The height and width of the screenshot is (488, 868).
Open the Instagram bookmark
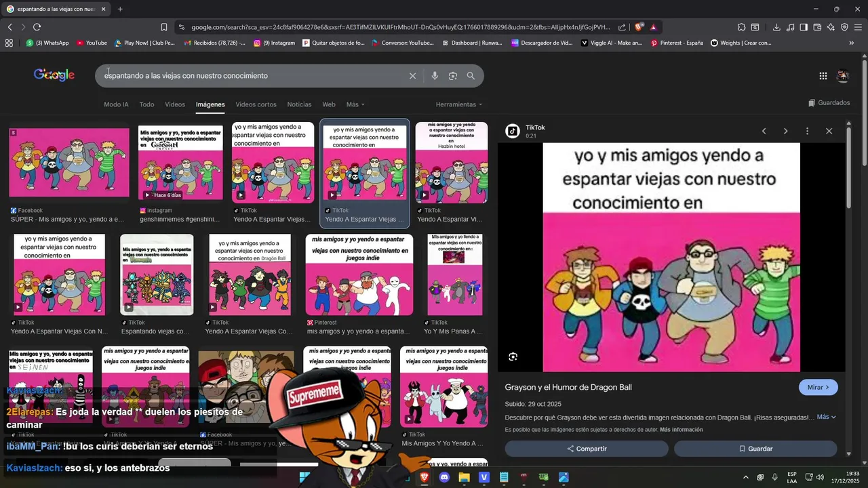[274, 43]
